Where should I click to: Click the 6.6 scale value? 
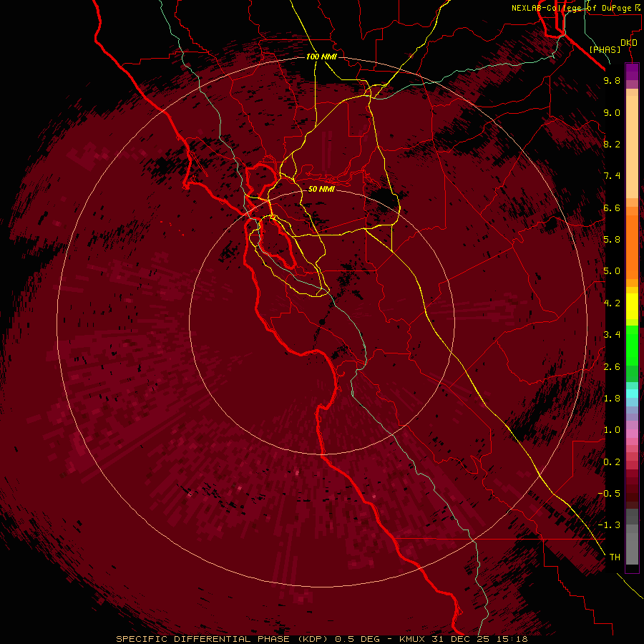(612, 208)
